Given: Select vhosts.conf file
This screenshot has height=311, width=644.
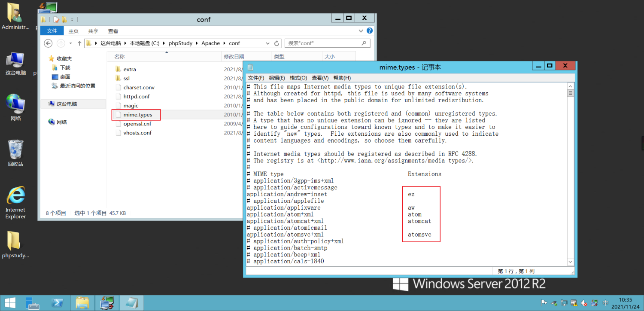Looking at the screenshot, I should pos(137,133).
